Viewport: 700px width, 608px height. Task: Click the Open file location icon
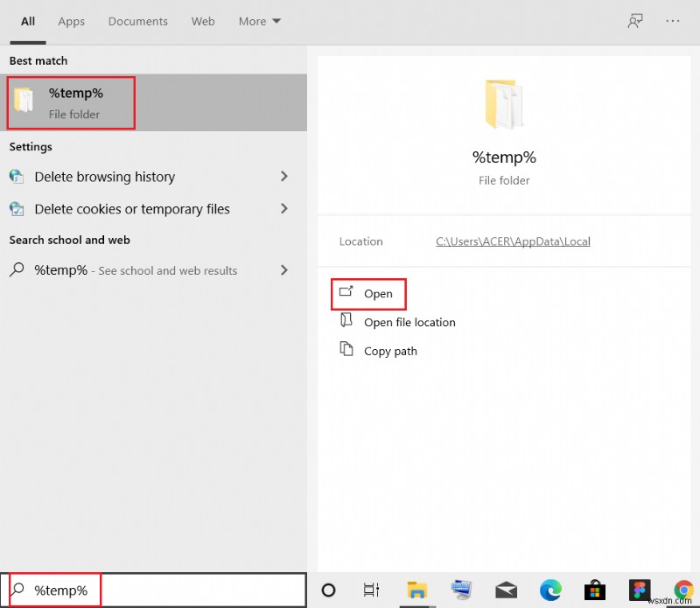click(x=346, y=319)
